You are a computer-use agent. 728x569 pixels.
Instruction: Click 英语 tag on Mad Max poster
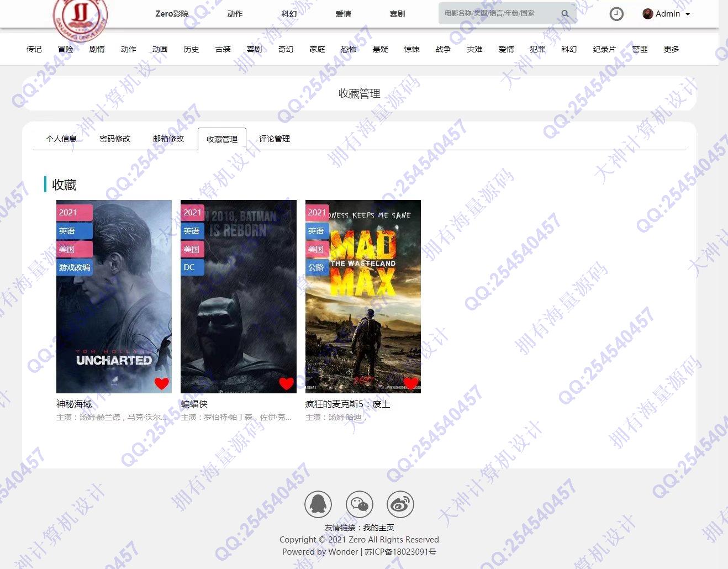(316, 231)
